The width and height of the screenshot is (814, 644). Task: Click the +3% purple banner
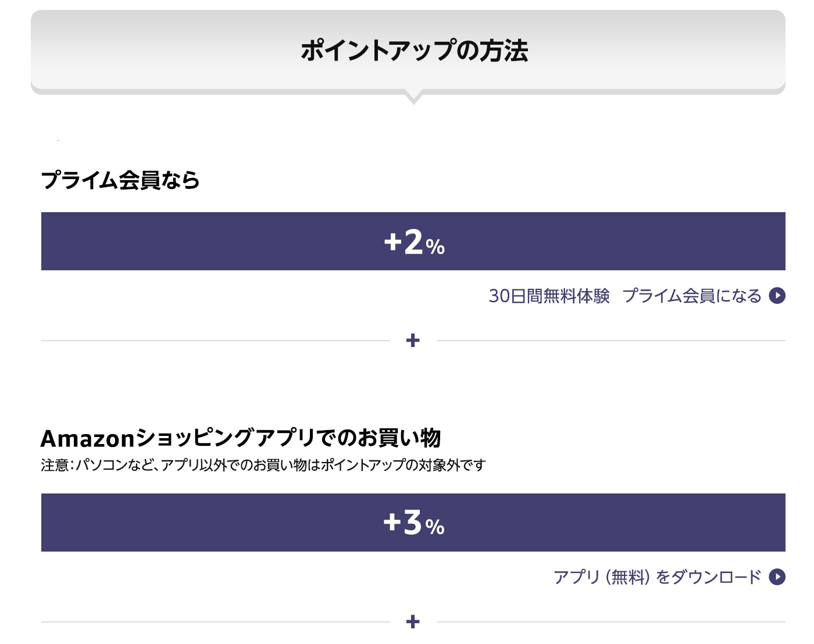pyautogui.click(x=413, y=523)
